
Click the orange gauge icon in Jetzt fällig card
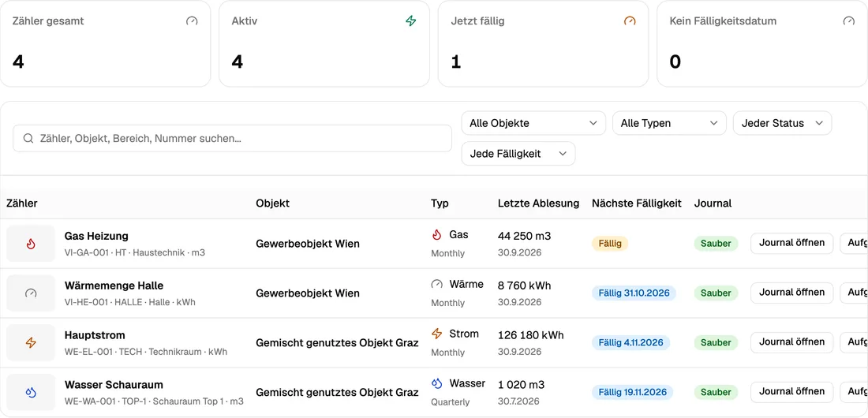pos(630,21)
